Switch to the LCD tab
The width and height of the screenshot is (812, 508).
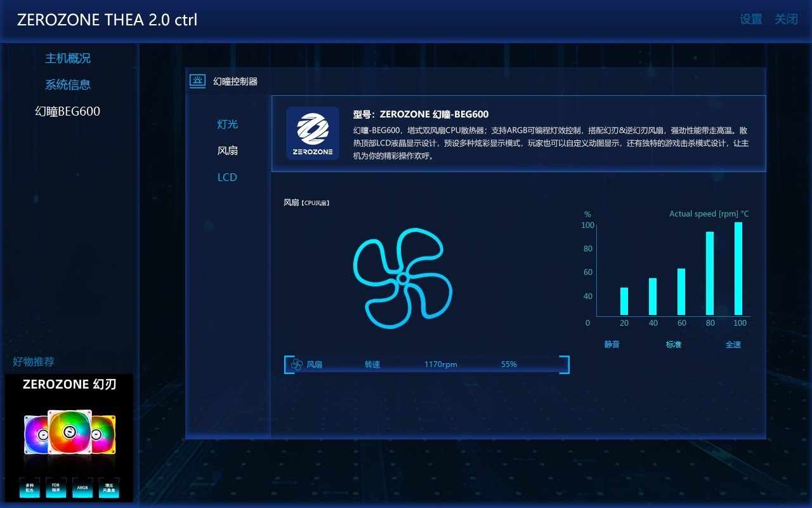228,177
